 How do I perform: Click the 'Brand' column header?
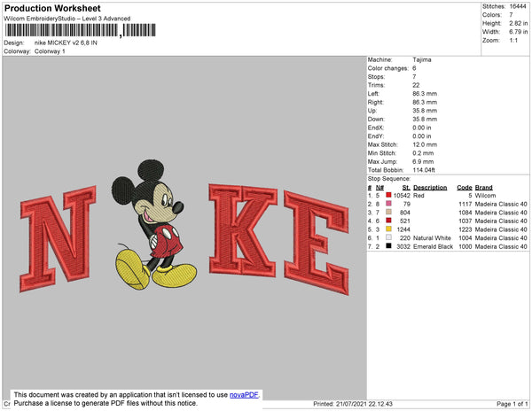pyautogui.click(x=483, y=188)
